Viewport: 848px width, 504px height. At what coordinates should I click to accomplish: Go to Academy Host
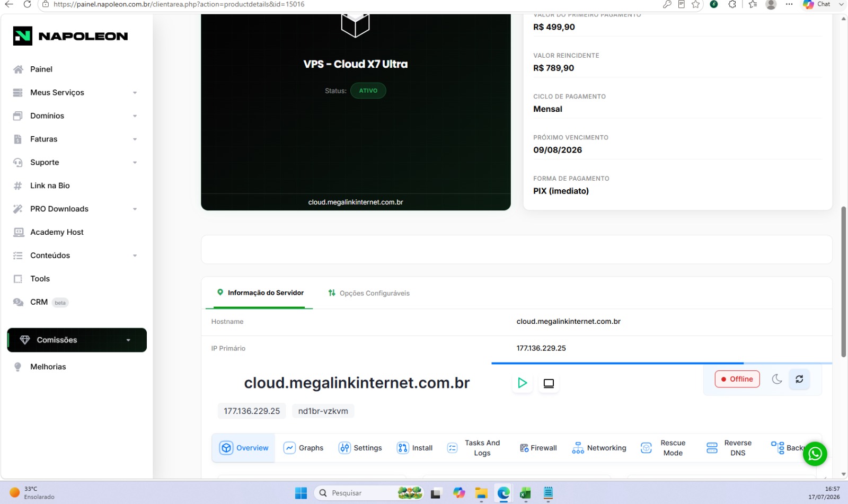tap(57, 232)
